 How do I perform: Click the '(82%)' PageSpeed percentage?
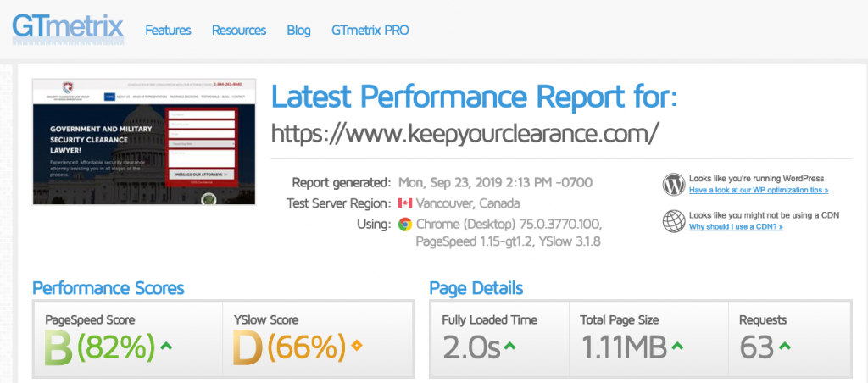click(116, 347)
